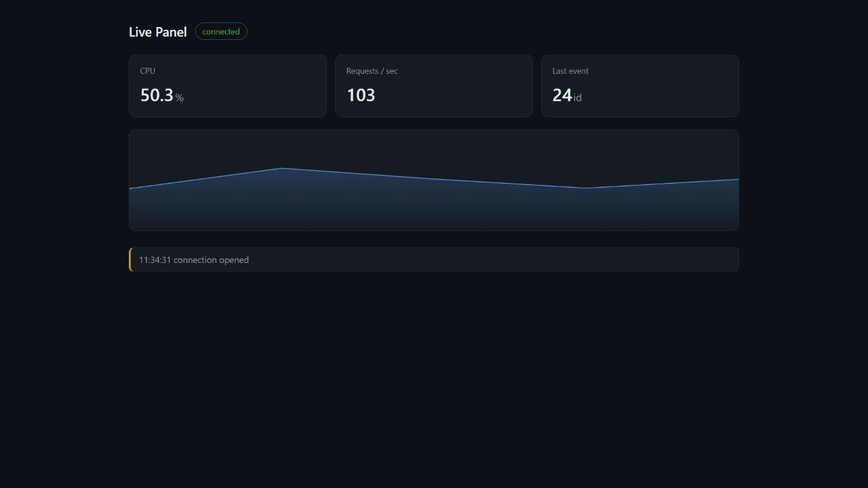Click the chart line's right end
This screenshot has height=488, width=868.
(x=738, y=180)
